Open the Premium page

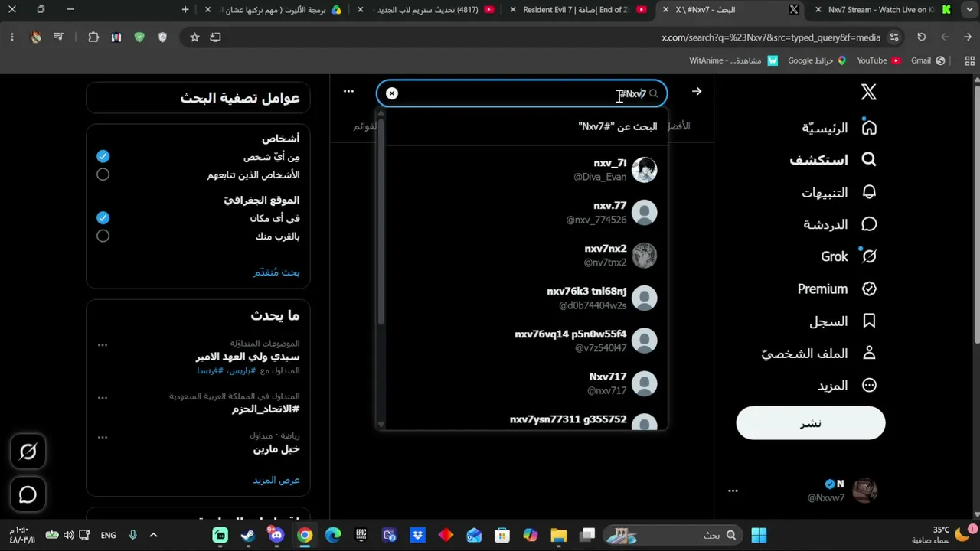[837, 289]
